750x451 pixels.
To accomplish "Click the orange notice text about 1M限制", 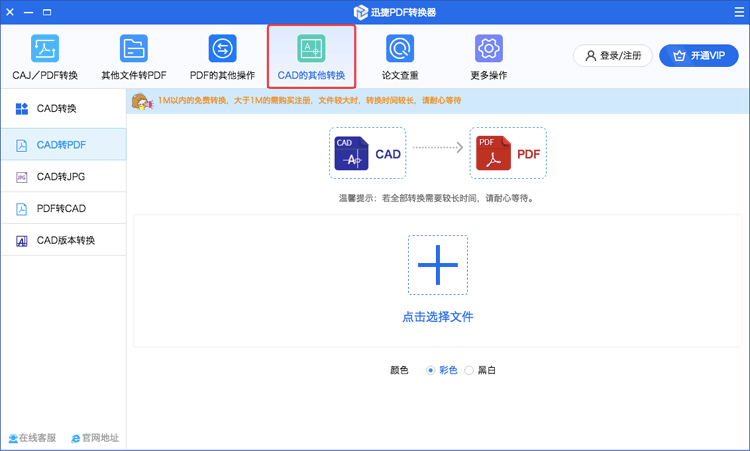I will pos(309,100).
